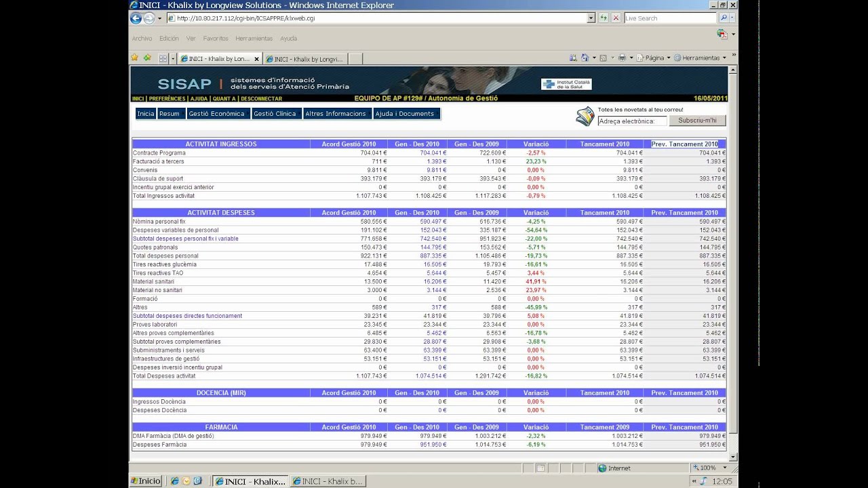Open the Quick Tabs grid icon
Image resolution: width=868 pixels, height=488 pixels.
(x=163, y=59)
